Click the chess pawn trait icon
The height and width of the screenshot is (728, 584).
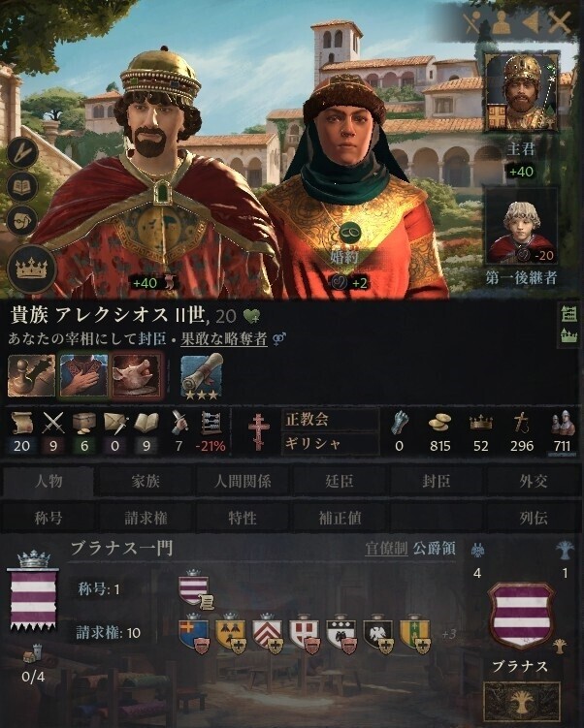(32, 376)
